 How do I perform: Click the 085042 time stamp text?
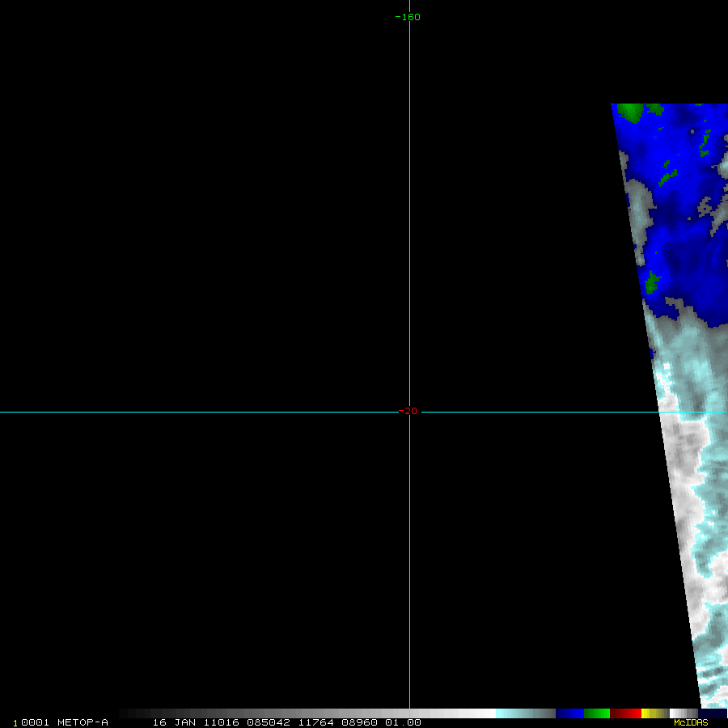point(270,722)
